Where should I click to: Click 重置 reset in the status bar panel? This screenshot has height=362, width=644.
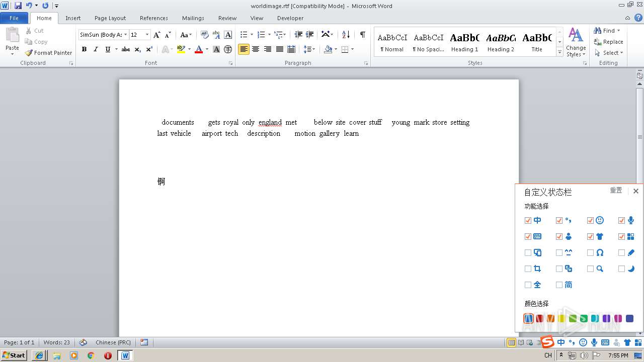[x=616, y=191]
